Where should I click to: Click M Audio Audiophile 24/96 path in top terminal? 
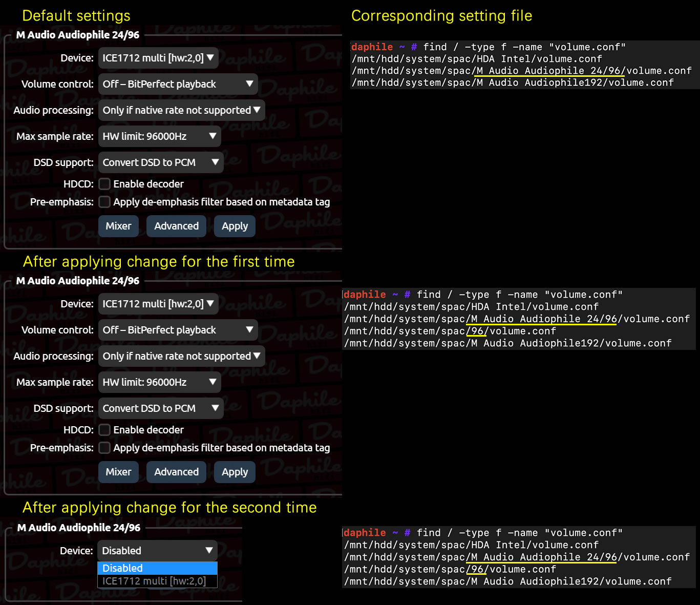point(521,71)
